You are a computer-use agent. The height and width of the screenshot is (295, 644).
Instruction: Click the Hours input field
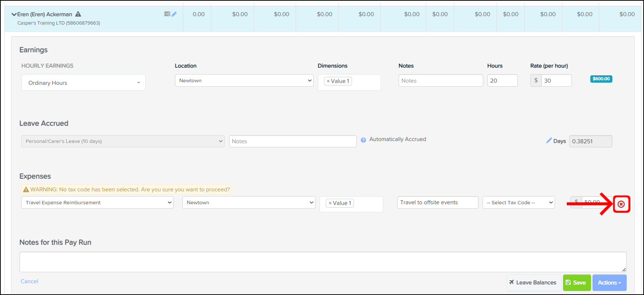click(x=502, y=80)
